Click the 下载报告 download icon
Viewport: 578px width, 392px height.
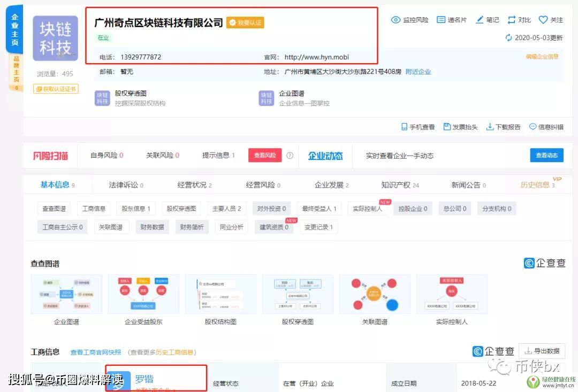[490, 127]
